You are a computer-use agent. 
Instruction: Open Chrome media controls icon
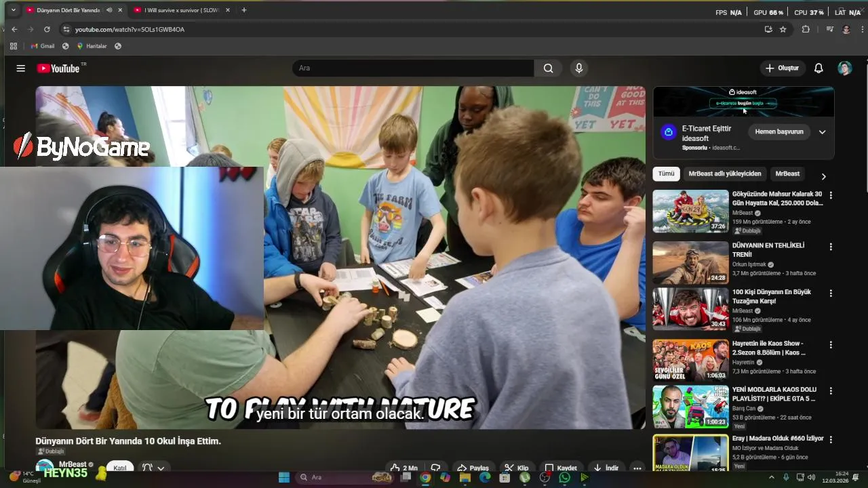[x=829, y=29]
